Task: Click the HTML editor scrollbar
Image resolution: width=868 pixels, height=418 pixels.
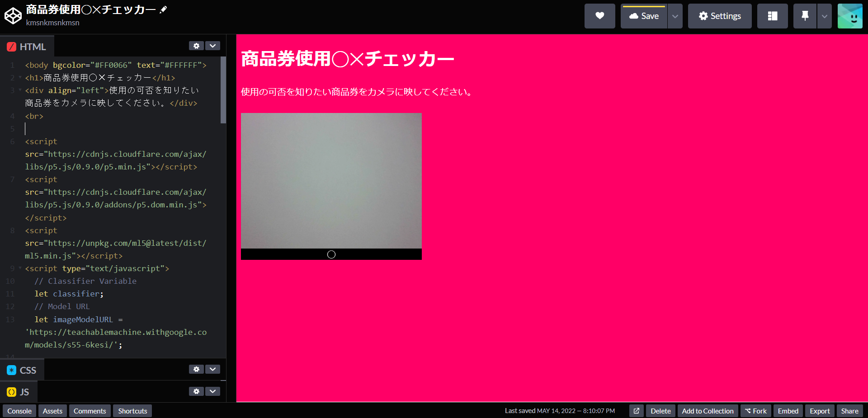Action: [x=222, y=90]
